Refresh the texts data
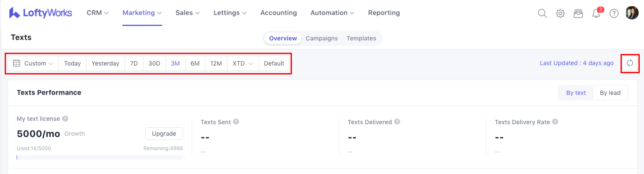644x174 pixels. [629, 63]
